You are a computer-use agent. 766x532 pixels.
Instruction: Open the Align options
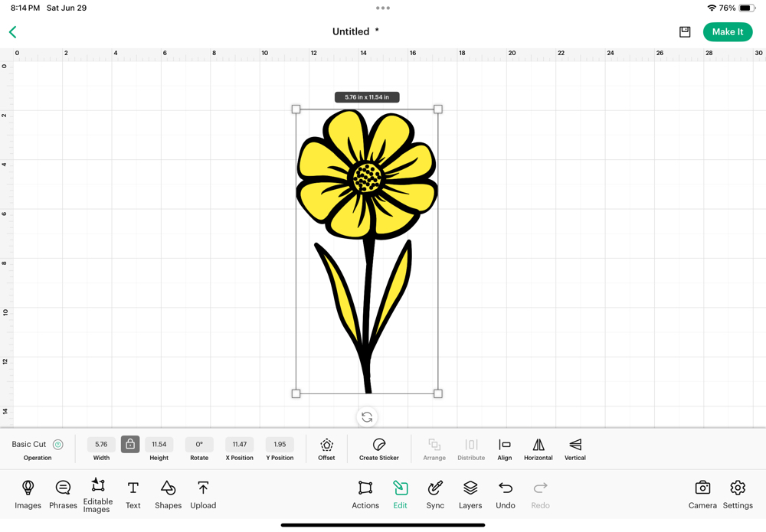click(505, 449)
